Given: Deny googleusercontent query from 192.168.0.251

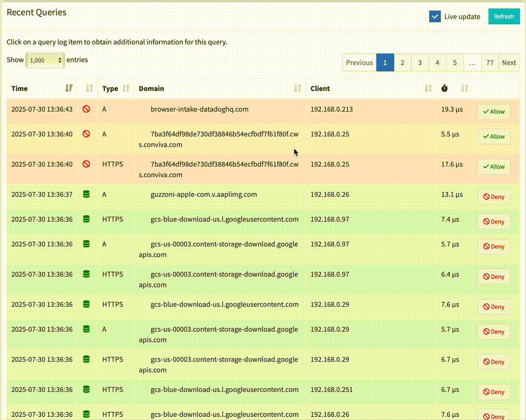Looking at the screenshot, I should [x=494, y=392].
